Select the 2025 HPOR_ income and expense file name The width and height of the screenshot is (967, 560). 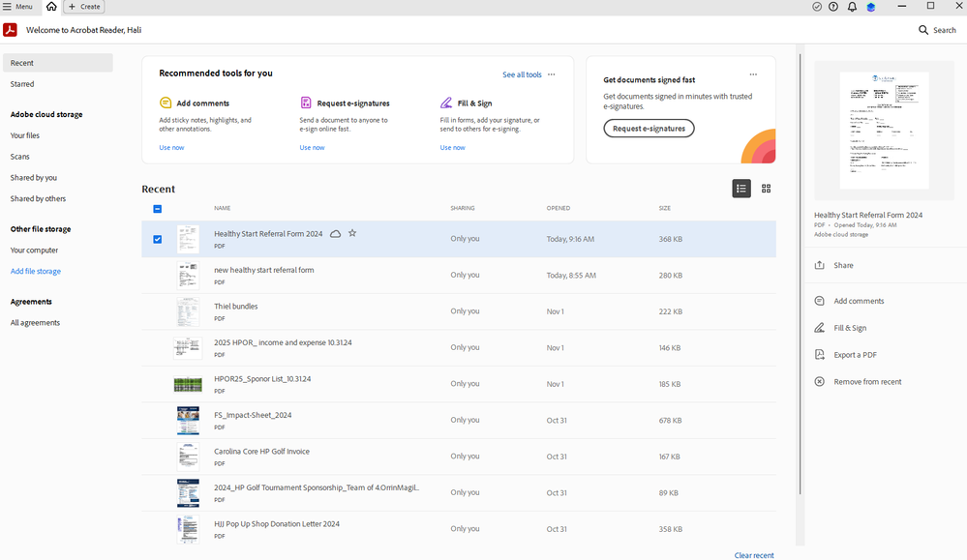(283, 342)
